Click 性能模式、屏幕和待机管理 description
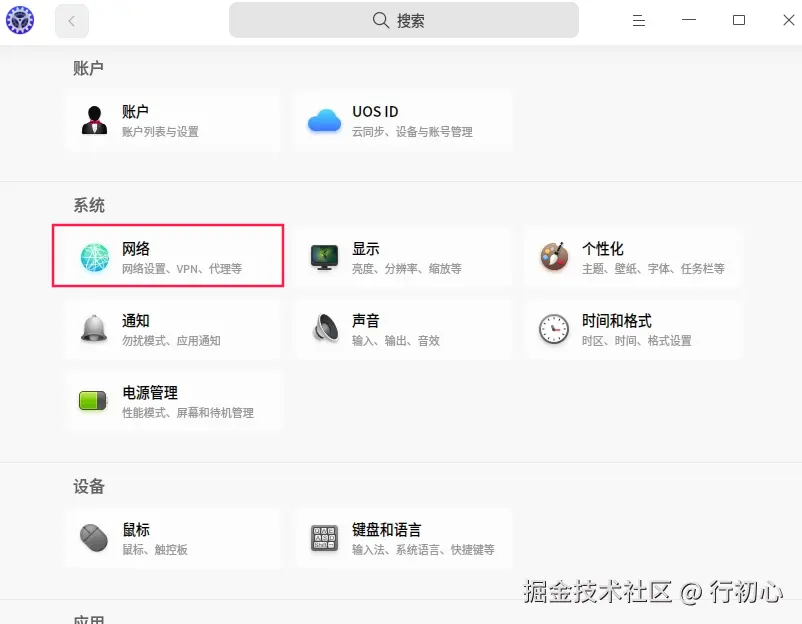The width and height of the screenshot is (802, 624). point(188,413)
